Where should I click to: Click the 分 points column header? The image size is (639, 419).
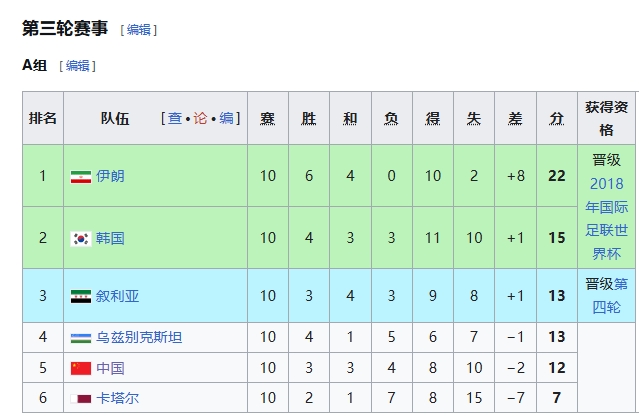pyautogui.click(x=557, y=118)
